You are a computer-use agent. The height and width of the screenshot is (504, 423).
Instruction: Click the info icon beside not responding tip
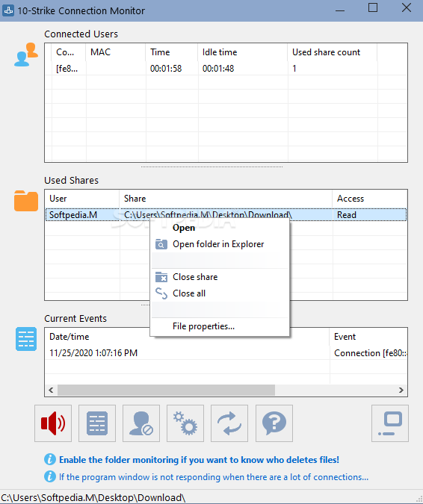click(50, 476)
